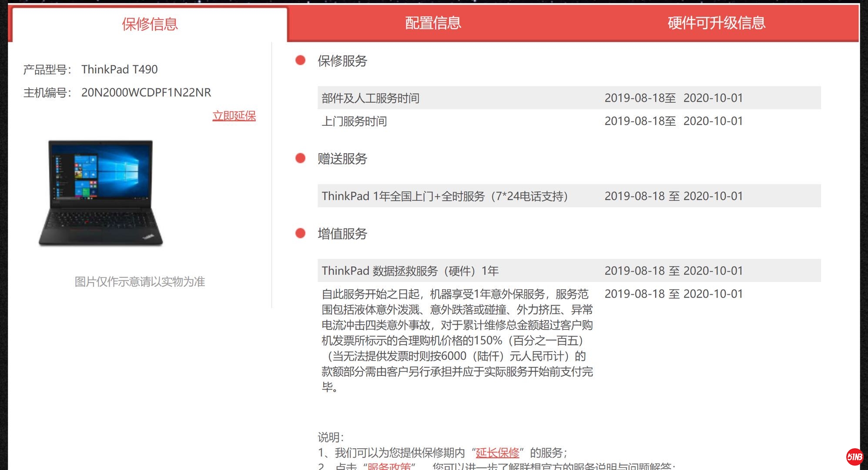
Task: Open the 保修信息 tab
Action: coord(150,24)
